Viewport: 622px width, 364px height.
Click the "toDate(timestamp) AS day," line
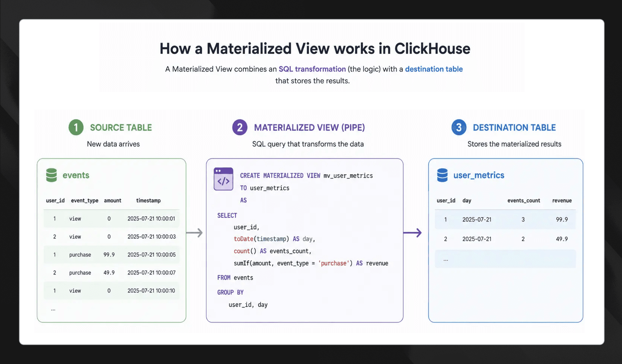click(x=274, y=239)
